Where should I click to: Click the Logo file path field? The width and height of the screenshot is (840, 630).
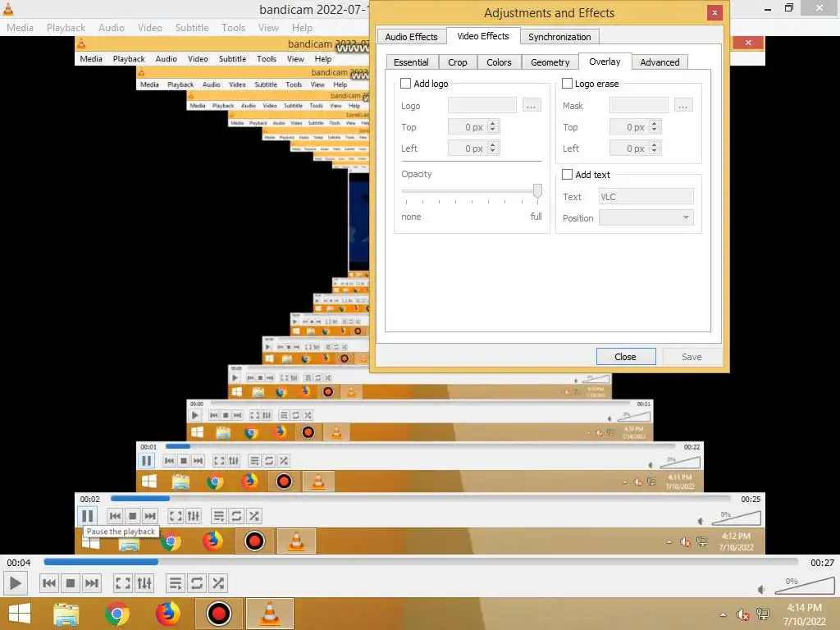[482, 106]
